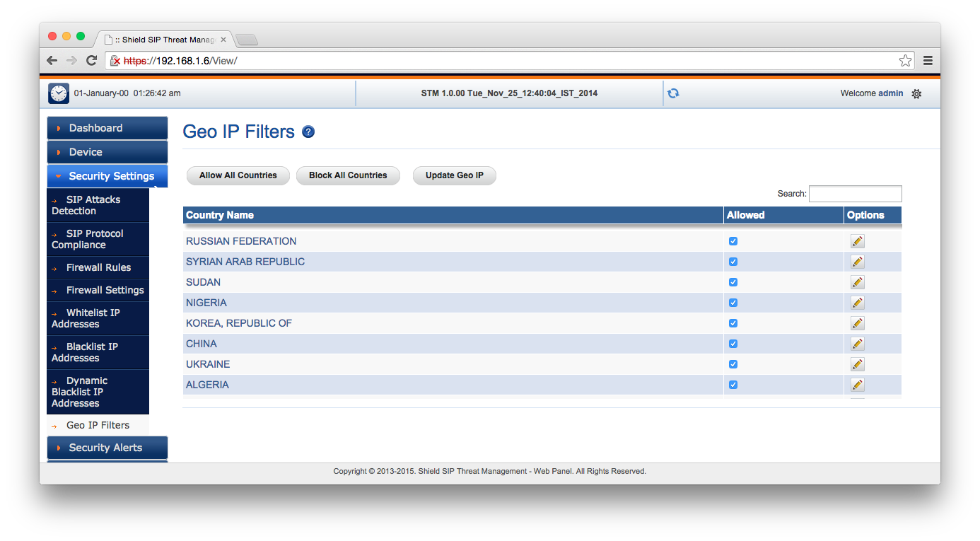980x541 pixels.
Task: Open edit option for CHINA row
Action: tap(857, 344)
